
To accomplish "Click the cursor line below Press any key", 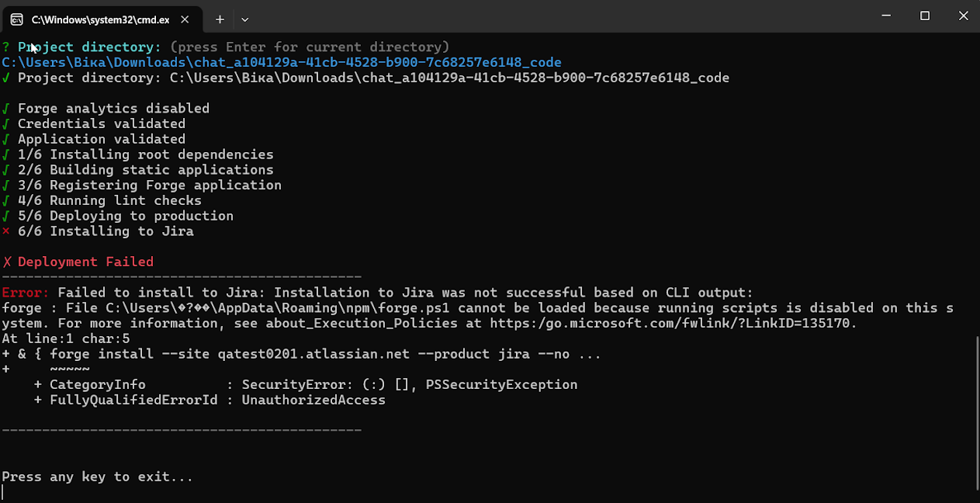I will (x=4, y=492).
